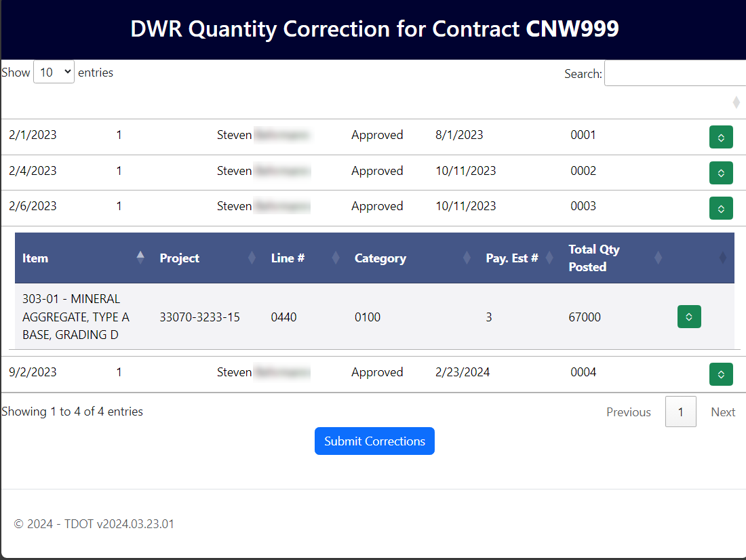Sort by Item column arrow
The width and height of the screenshot is (746, 560).
[140, 258]
